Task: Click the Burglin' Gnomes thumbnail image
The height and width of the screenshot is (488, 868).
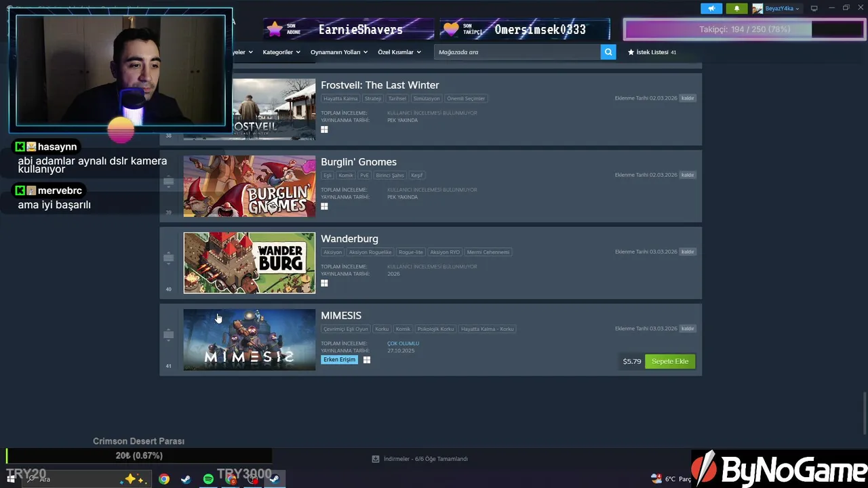Action: pyautogui.click(x=249, y=186)
